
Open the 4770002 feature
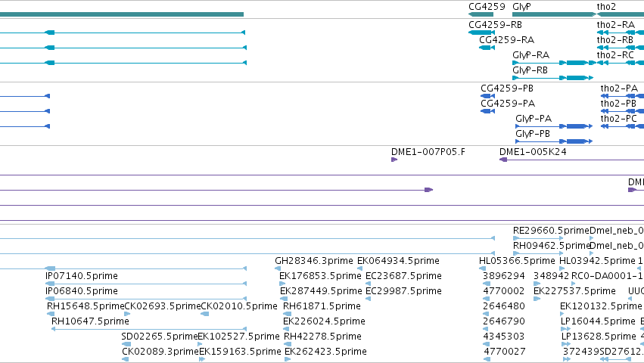(x=504, y=292)
